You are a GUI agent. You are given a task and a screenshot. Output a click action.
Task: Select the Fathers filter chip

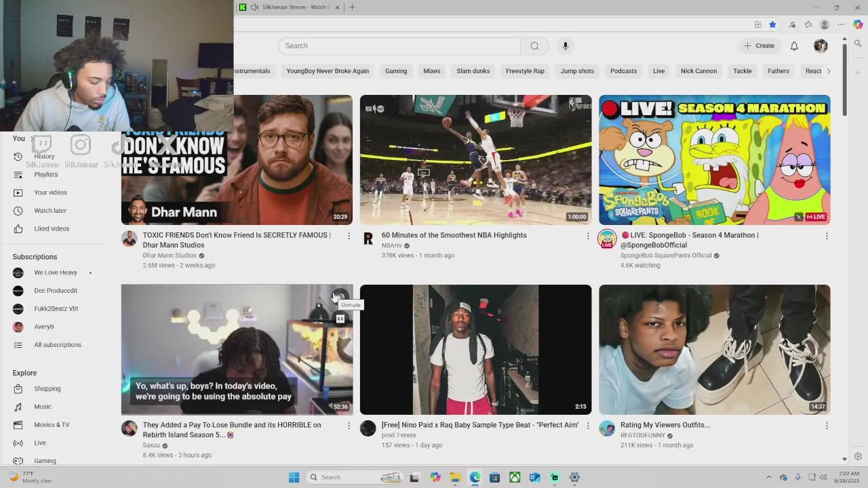coord(778,71)
